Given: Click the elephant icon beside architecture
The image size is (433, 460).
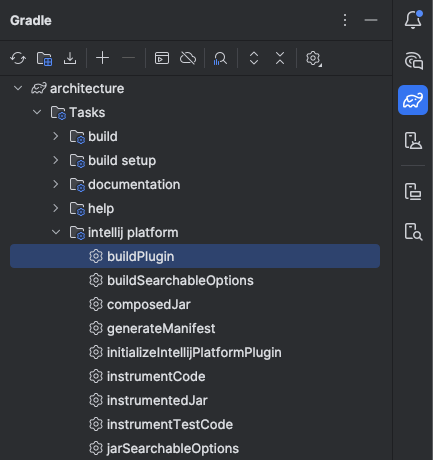Looking at the screenshot, I should [x=39, y=88].
